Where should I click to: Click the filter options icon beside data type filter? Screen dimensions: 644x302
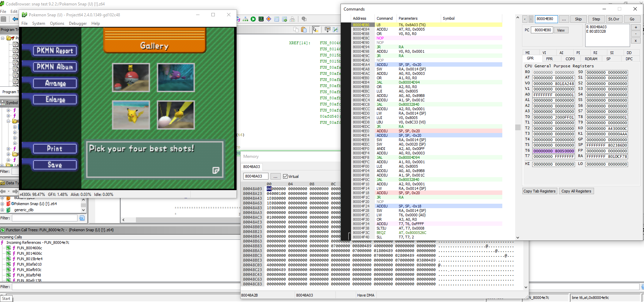click(82, 218)
